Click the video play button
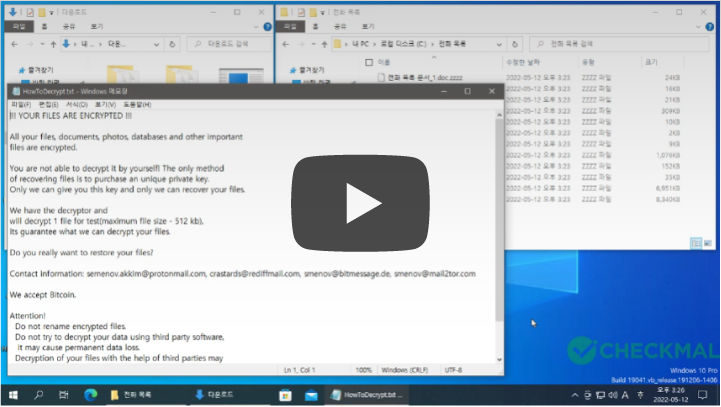The width and height of the screenshot is (721, 407). click(360, 203)
